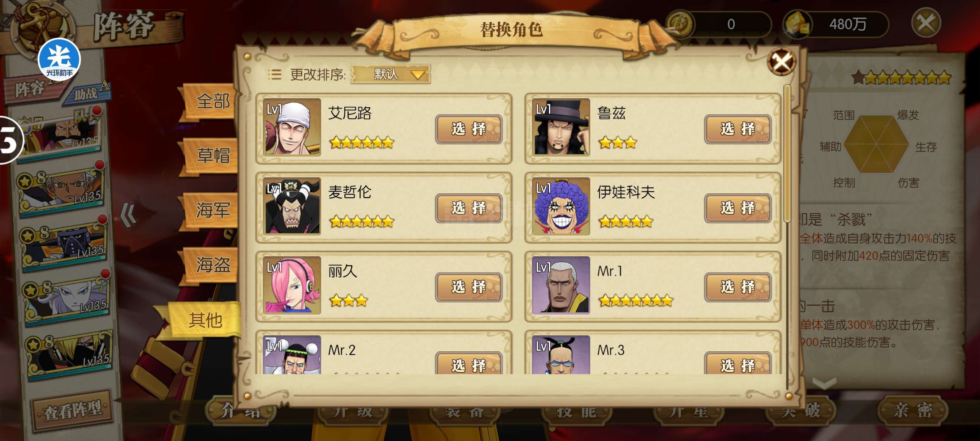Click 选择 button for 艾尼路
This screenshot has width=980, height=441.
click(x=469, y=129)
